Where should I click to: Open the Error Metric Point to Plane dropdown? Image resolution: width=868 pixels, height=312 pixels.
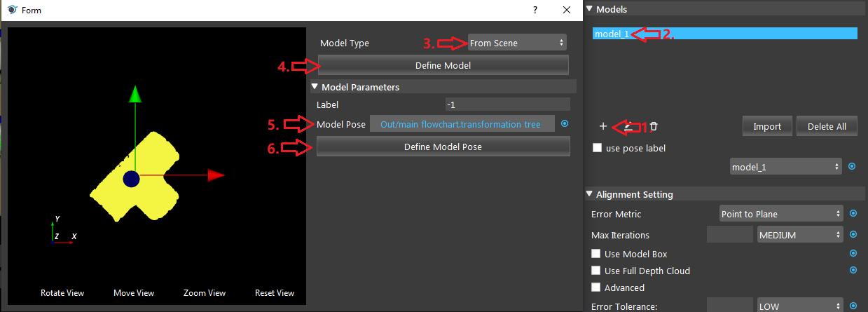pos(781,214)
